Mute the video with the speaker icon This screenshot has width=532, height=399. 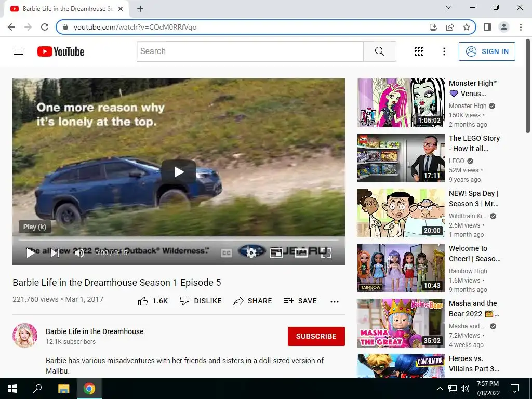79,253
